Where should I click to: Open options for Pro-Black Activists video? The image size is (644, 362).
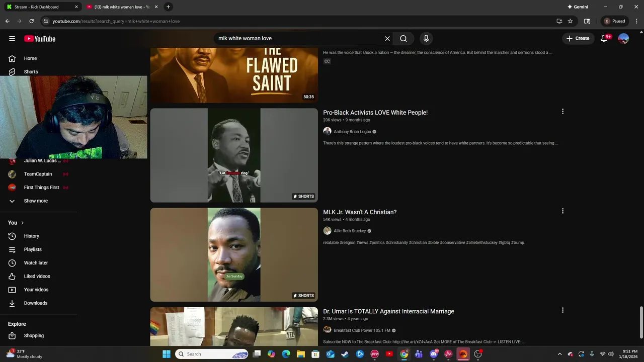(562, 112)
